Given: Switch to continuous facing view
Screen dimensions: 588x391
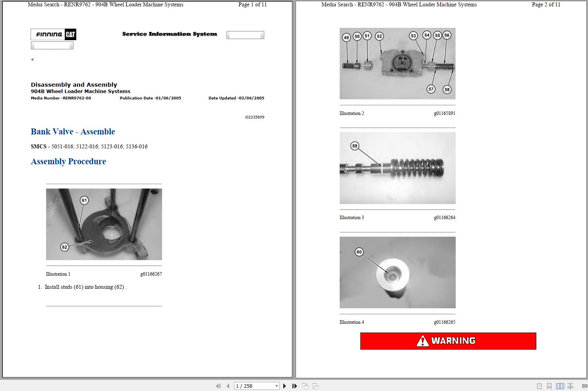Looking at the screenshot, I should point(571,386).
